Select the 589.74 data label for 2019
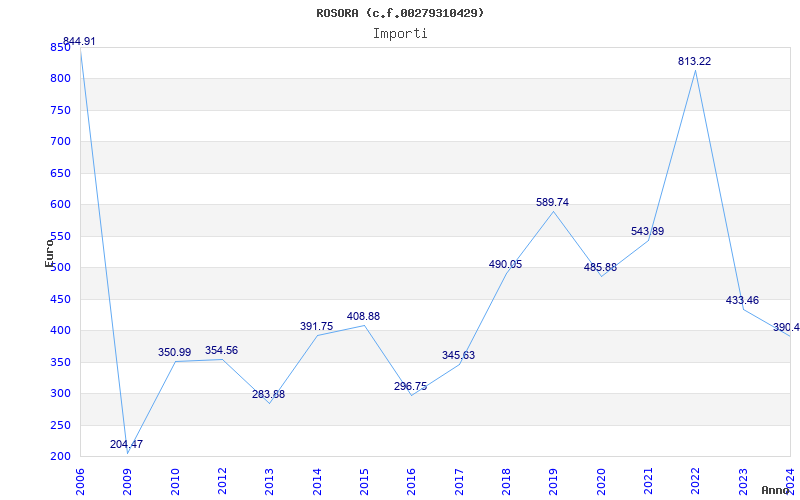This screenshot has width=800, height=500. [553, 203]
